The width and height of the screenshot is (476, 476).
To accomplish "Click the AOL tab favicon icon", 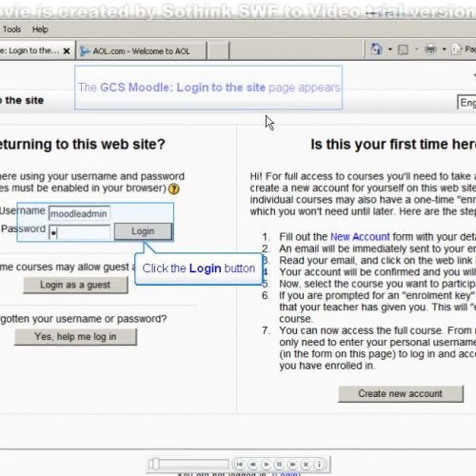I will point(85,50).
